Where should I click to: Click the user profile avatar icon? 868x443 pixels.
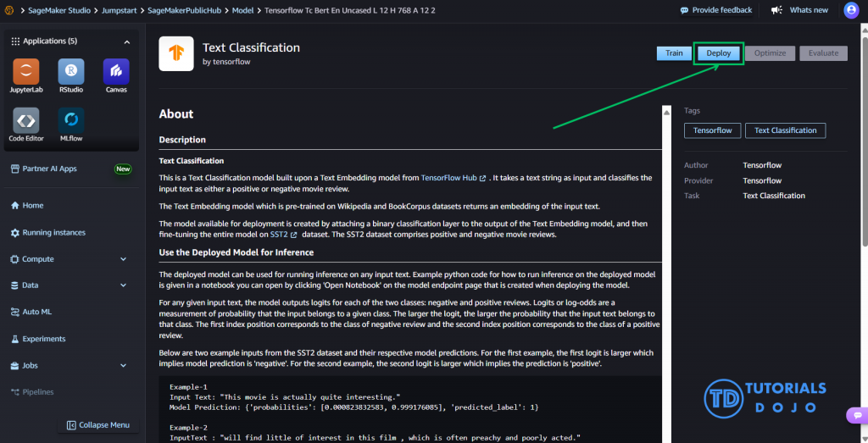[x=851, y=10]
